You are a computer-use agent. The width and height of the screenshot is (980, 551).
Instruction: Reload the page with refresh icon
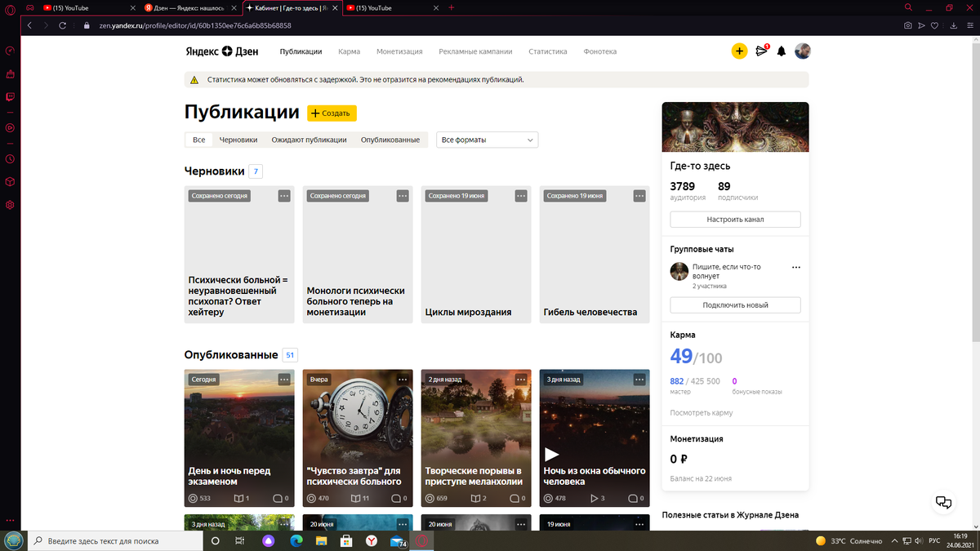[x=64, y=25]
